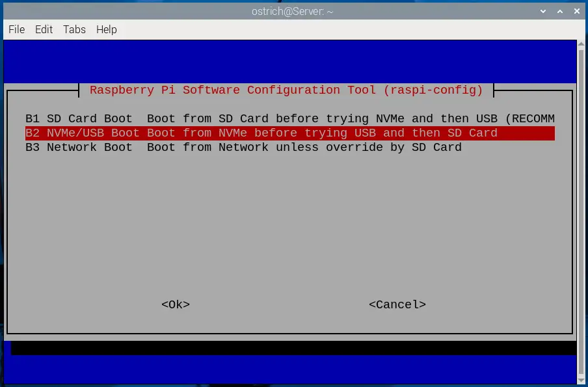This screenshot has height=387, width=588.
Task: Minimize the terminal window
Action: (543, 11)
